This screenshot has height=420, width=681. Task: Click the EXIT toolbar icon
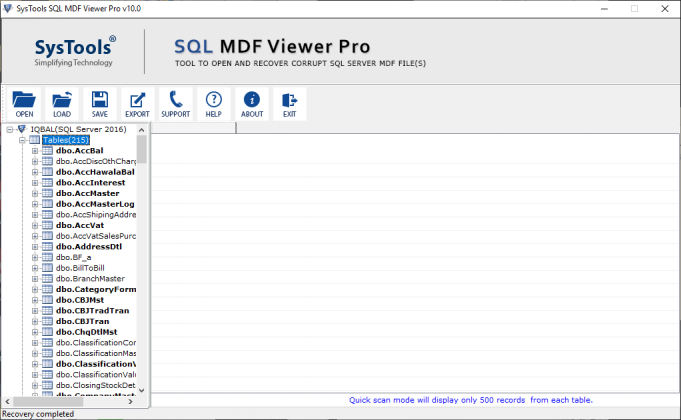[x=289, y=104]
